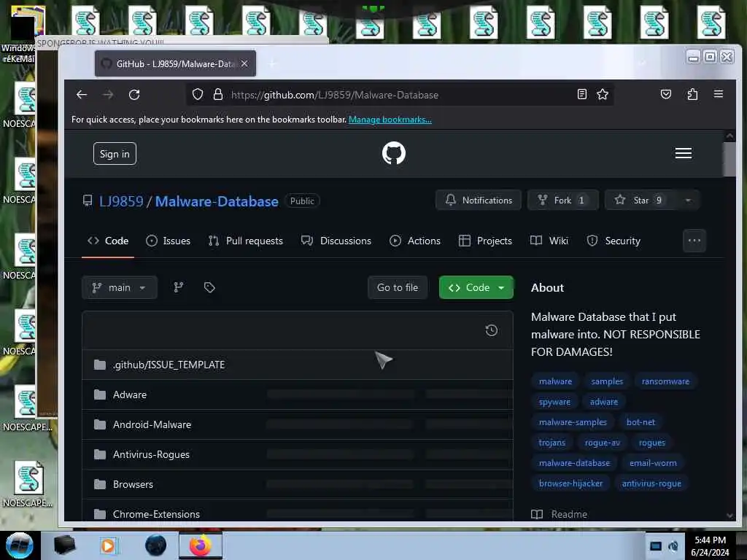Open the Browsers folder
The image size is (747, 560).
point(133,484)
